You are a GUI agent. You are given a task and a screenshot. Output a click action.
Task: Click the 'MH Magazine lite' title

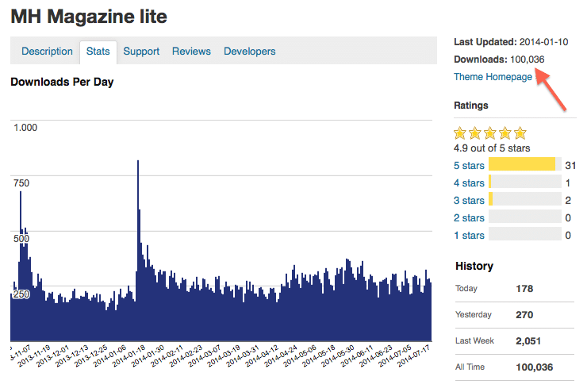tap(89, 17)
